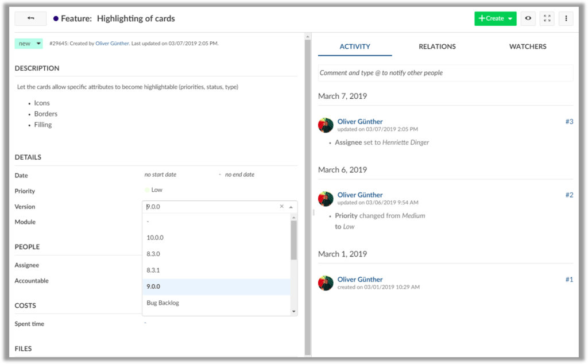Click the version list scrollbar down arrow
The image size is (588, 364).
pos(294,311)
